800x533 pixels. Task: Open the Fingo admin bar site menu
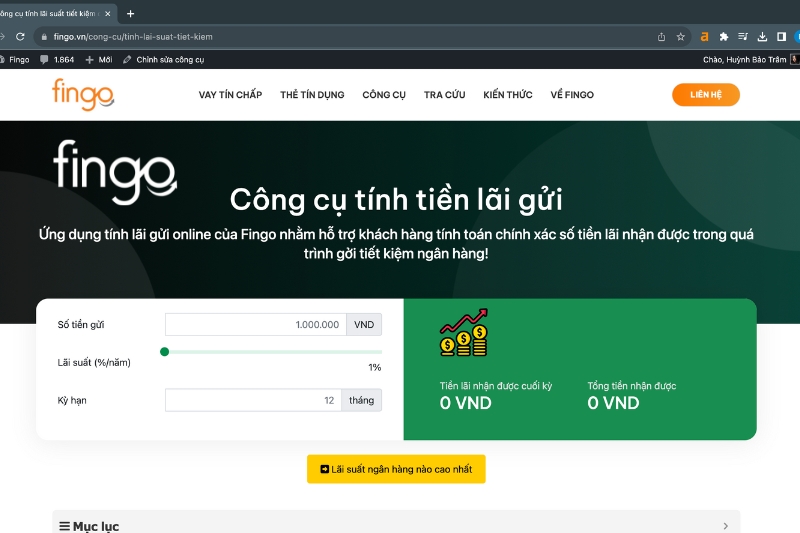[15, 60]
